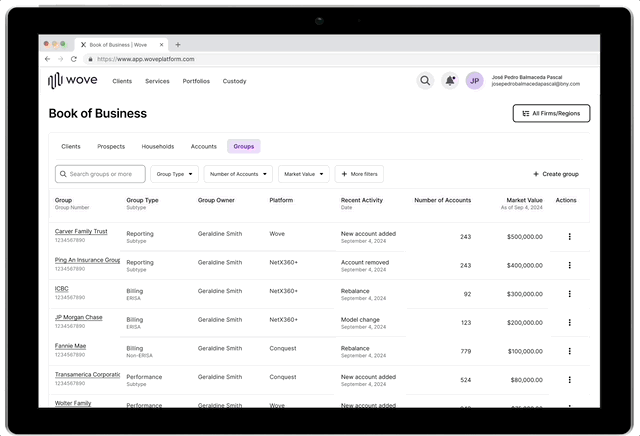Viewport: 640px width, 436px height.
Task: Click the Search groups input field
Action: 100,174
